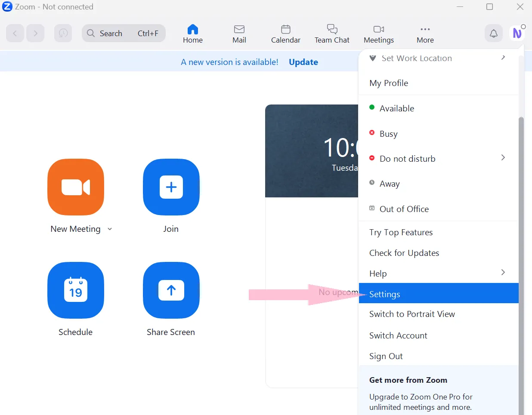Click the Share Screen arrow icon

click(x=171, y=290)
